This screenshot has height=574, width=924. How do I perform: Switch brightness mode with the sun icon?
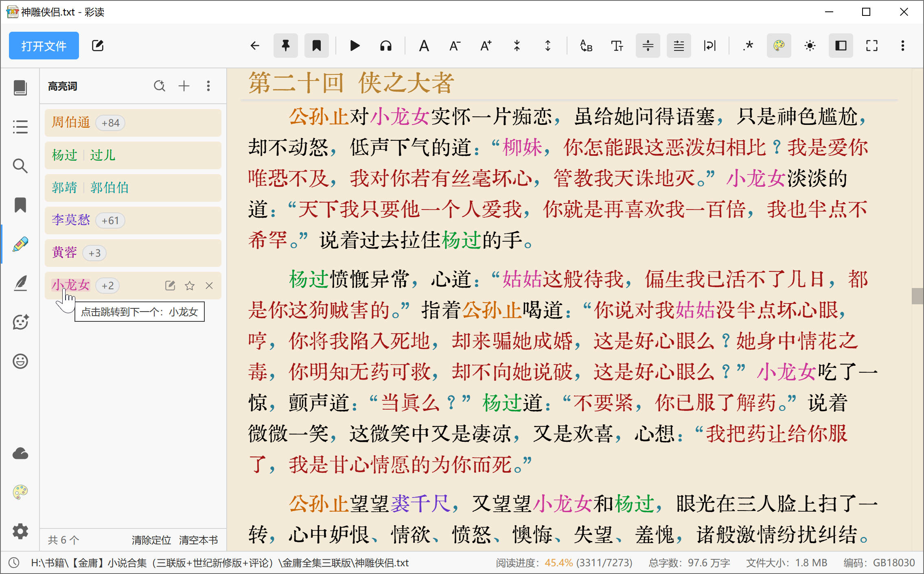point(810,46)
